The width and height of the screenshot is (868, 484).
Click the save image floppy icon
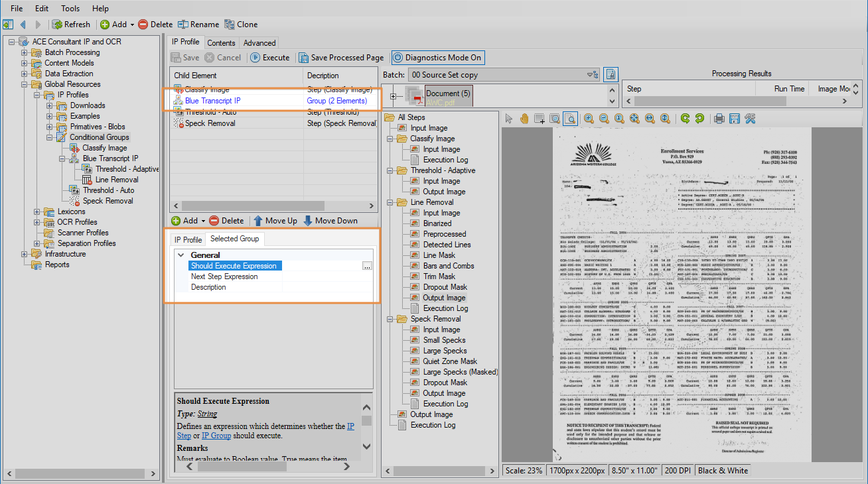click(x=735, y=119)
